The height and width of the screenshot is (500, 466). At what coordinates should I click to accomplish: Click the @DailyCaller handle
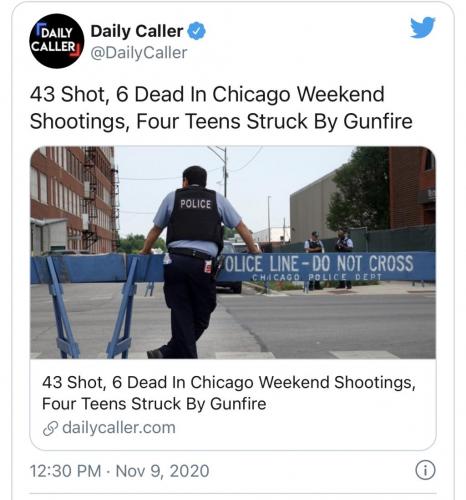tap(139, 53)
